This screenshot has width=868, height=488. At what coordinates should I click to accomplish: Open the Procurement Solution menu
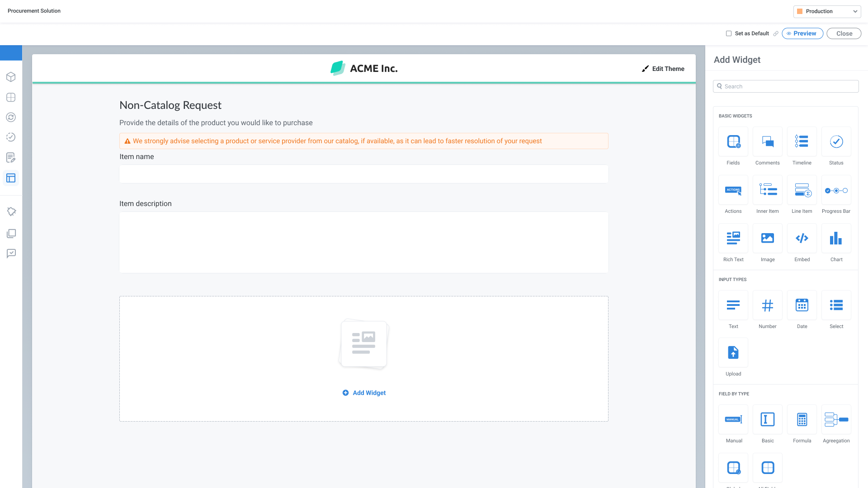[34, 11]
